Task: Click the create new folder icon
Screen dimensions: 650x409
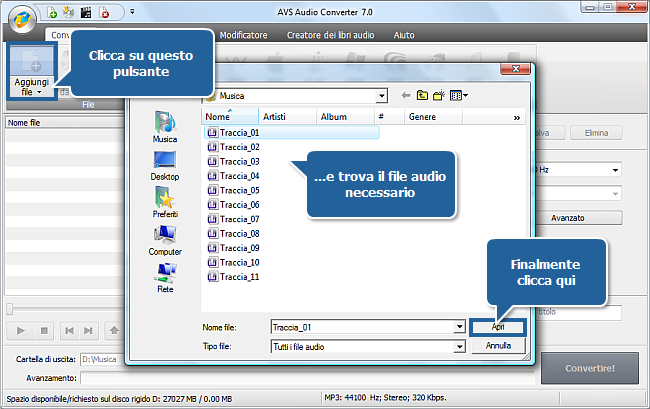Action: [x=439, y=96]
